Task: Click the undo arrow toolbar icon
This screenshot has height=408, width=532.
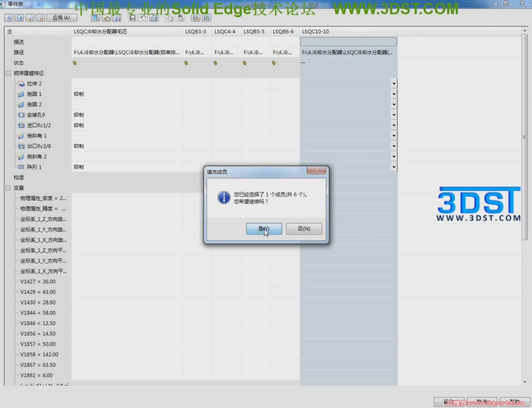Action: (143, 18)
